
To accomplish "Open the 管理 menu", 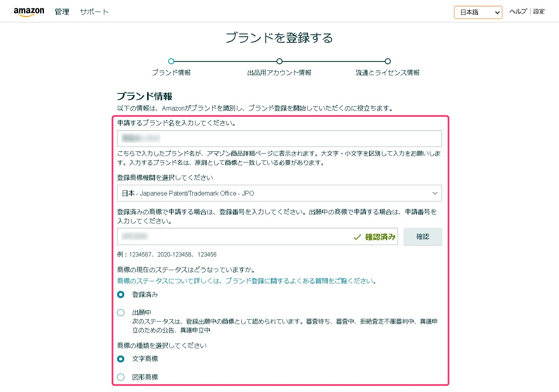I will tap(62, 12).
